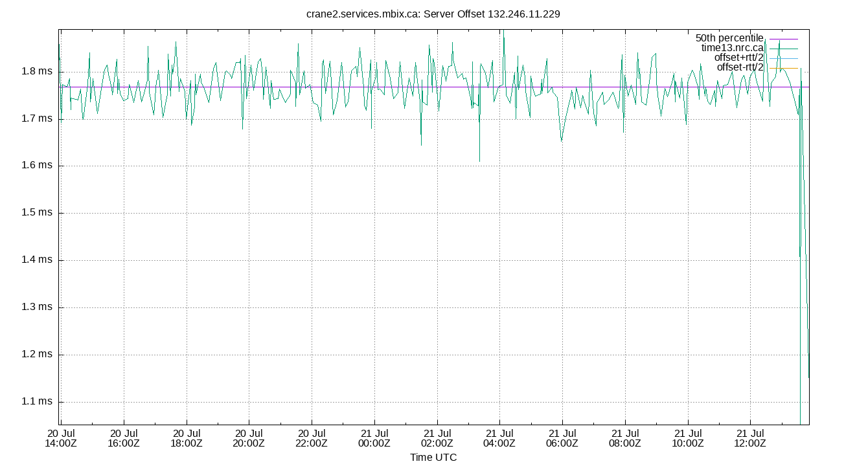Click the '21 Jul 12:00Z' x-axis label
Image resolution: width=868 pixels, height=466 pixels.
pos(750,438)
